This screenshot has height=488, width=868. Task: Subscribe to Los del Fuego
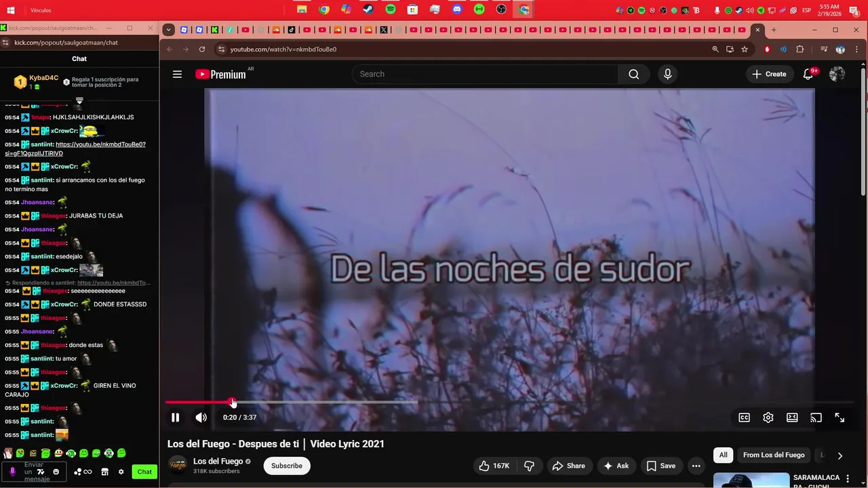287,466
